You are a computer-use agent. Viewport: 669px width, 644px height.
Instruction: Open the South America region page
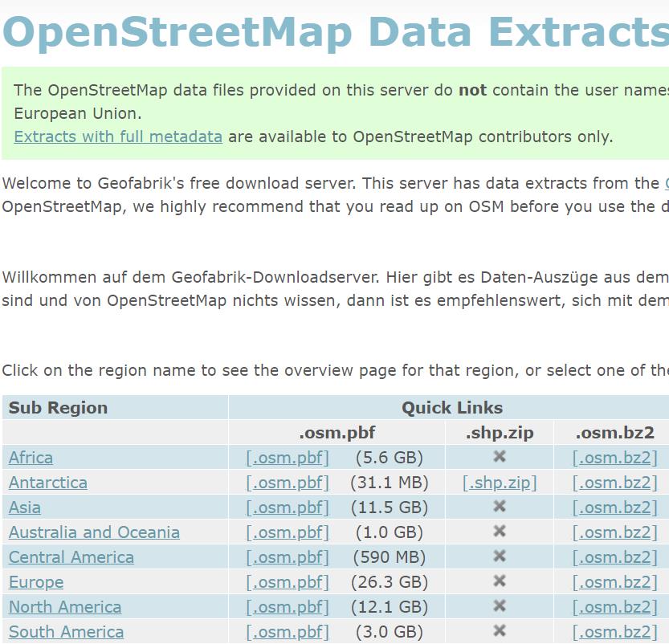(66, 632)
